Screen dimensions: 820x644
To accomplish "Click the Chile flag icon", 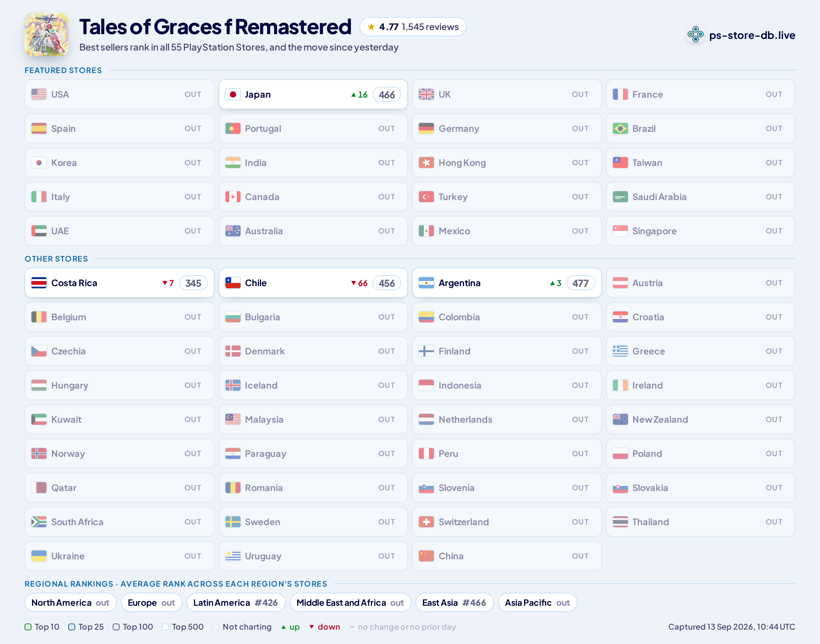I will click(x=233, y=283).
